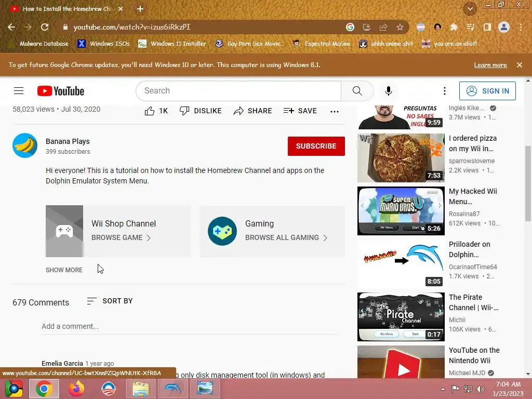
Task: Open the Malware Database bookmark
Action: pos(39,44)
